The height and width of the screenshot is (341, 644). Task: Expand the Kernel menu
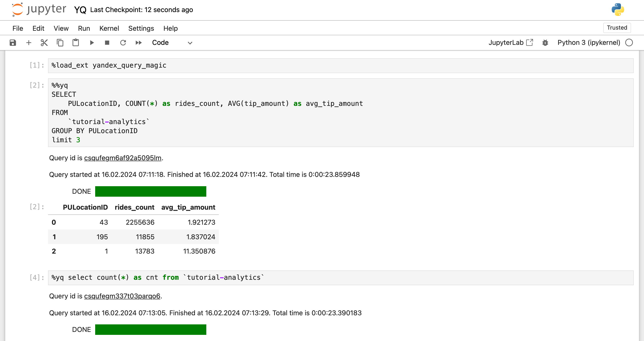(109, 28)
